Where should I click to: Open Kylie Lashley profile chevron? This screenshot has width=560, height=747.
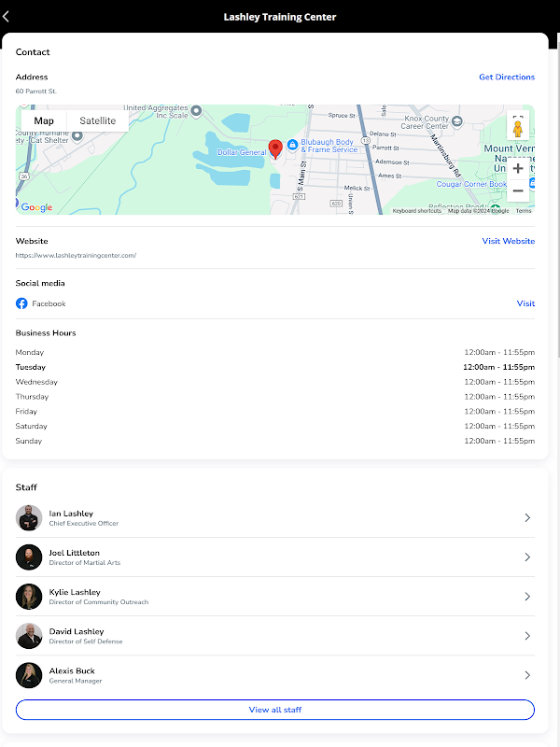coord(527,597)
